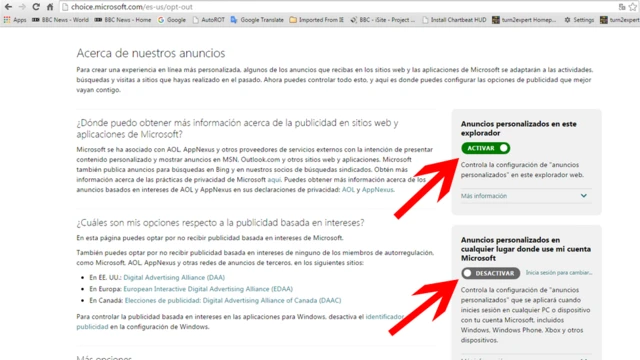
Task: Open Digital Advertising Alliance (DAA) link
Action: [x=174, y=278]
